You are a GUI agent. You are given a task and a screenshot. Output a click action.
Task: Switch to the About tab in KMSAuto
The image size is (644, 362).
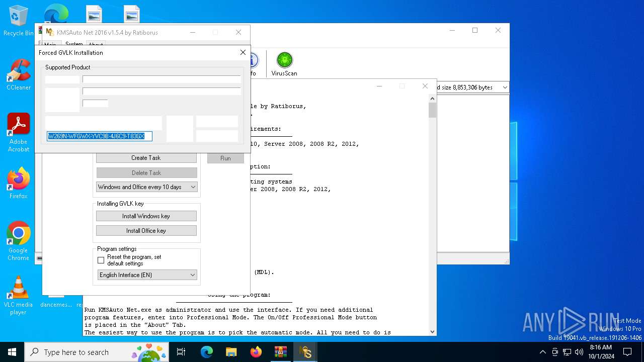coord(96,44)
